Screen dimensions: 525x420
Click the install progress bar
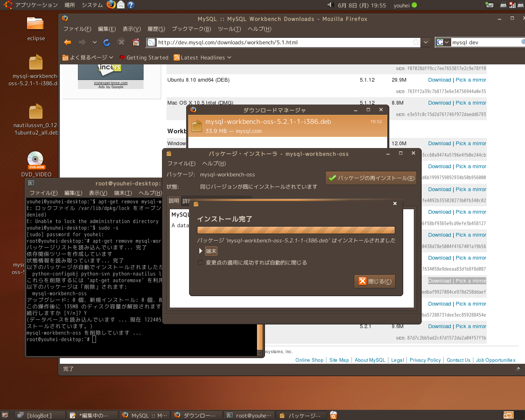(x=296, y=230)
